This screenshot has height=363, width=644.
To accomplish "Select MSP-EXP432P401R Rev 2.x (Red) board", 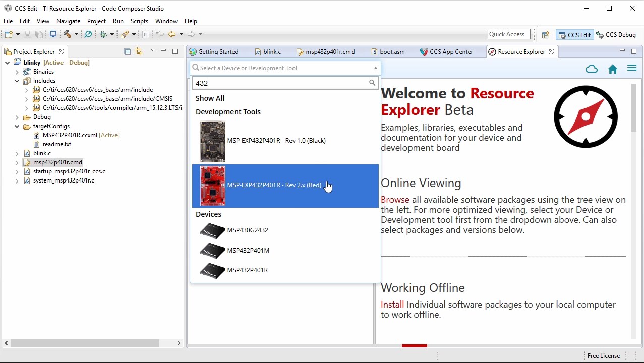I will coord(285,186).
